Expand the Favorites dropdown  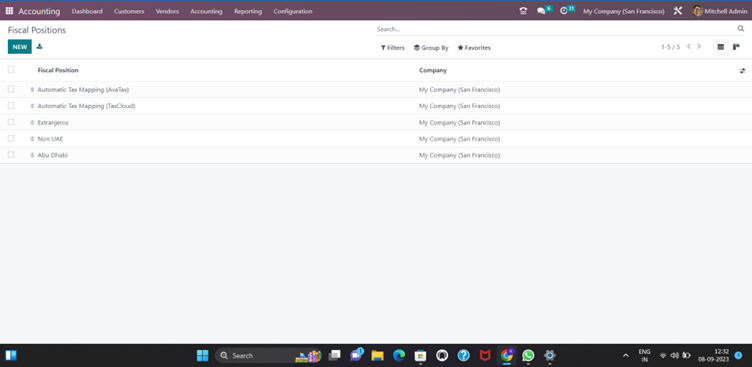(x=474, y=48)
